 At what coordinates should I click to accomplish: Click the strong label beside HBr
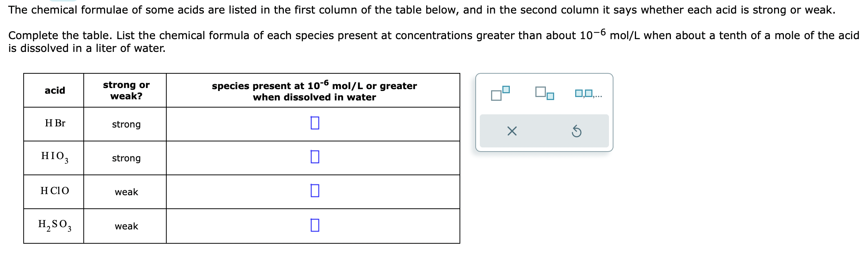(x=126, y=124)
